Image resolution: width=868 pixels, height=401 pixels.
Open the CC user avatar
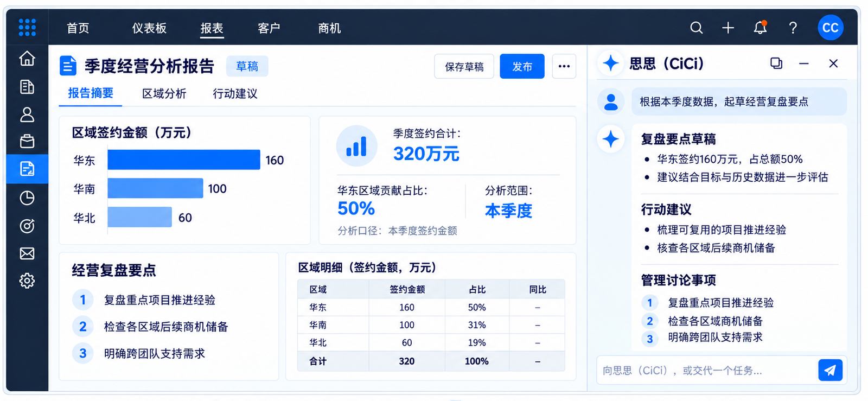(x=831, y=28)
